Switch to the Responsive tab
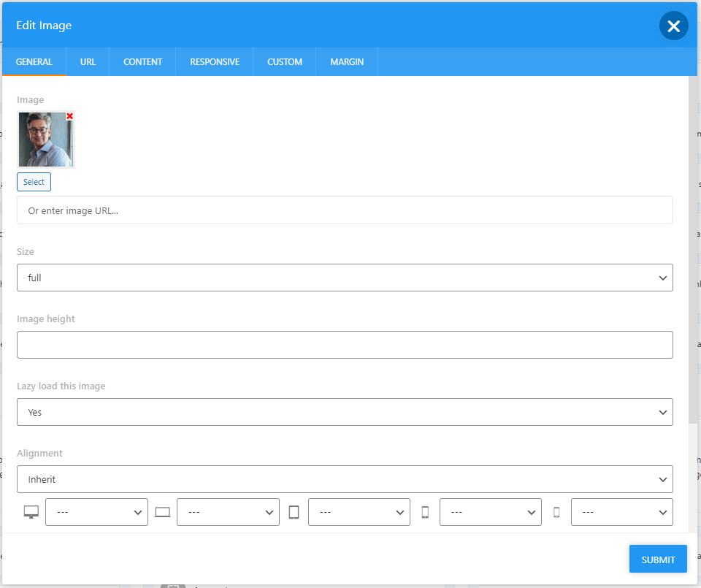 215,61
